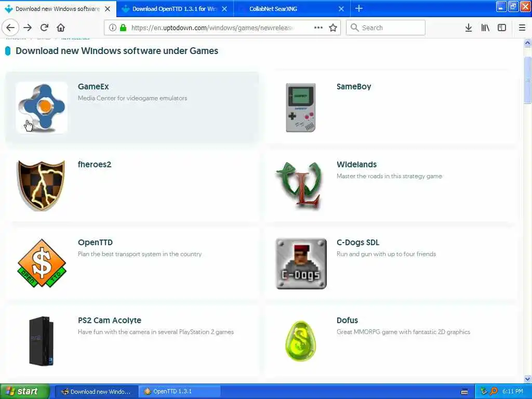The height and width of the screenshot is (399, 532).
Task: Click the 6:11 PM system clock
Action: pyautogui.click(x=513, y=392)
